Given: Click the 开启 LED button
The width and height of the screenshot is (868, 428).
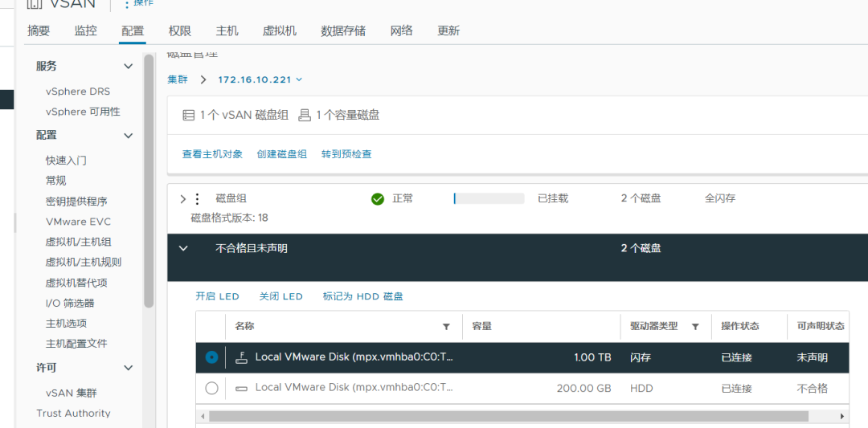Looking at the screenshot, I should 218,296.
